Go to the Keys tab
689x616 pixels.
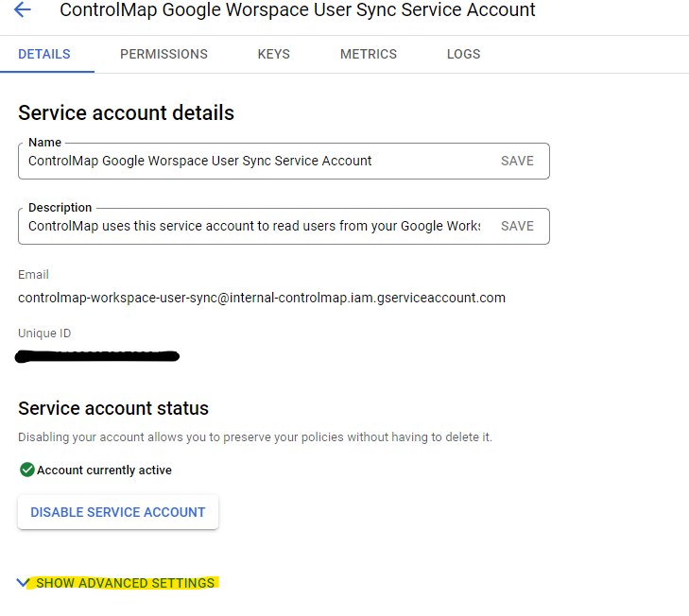point(274,54)
